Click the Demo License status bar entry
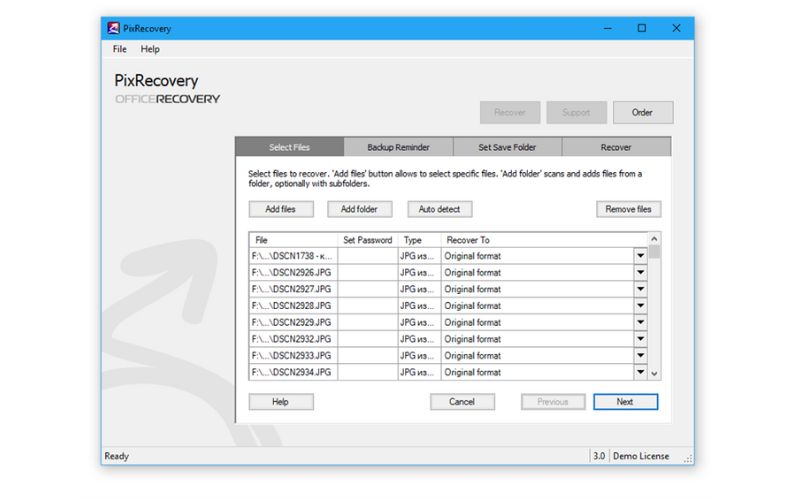Screen dimensions: 799x500 pyautogui.click(x=641, y=456)
